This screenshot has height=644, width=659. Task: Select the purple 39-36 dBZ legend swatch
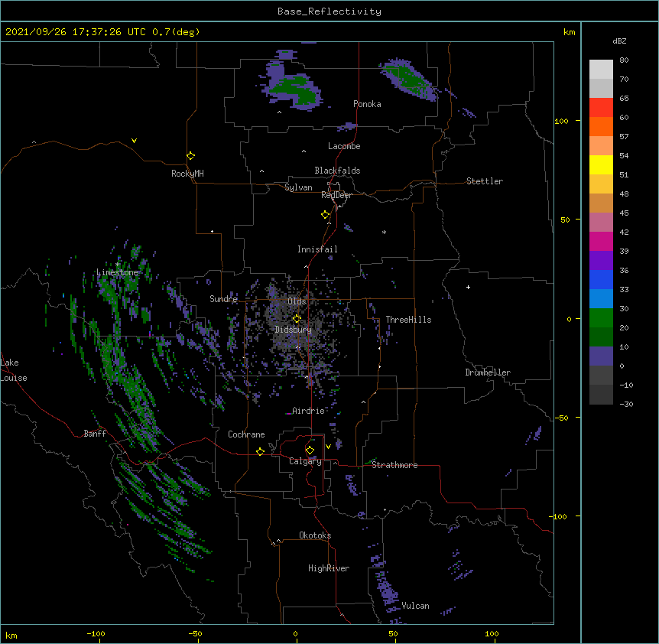click(x=601, y=261)
